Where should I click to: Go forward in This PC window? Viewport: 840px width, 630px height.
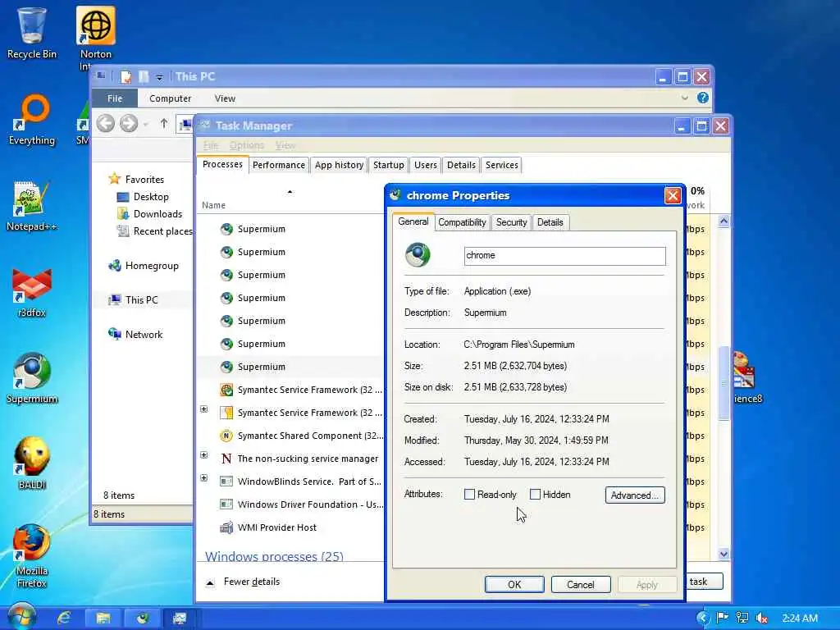click(x=129, y=123)
